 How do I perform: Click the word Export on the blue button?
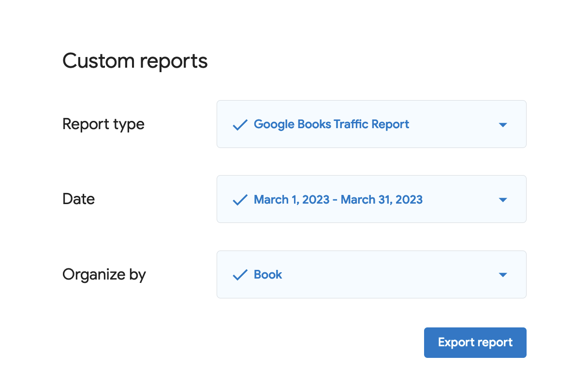point(455,342)
